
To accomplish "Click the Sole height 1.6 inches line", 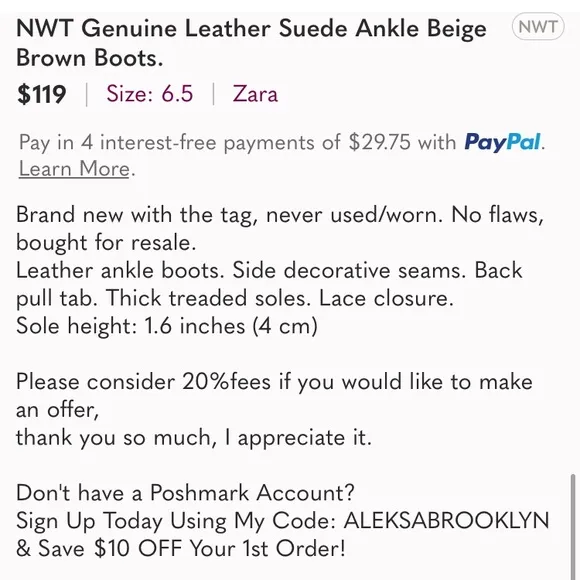I will tap(167, 326).
